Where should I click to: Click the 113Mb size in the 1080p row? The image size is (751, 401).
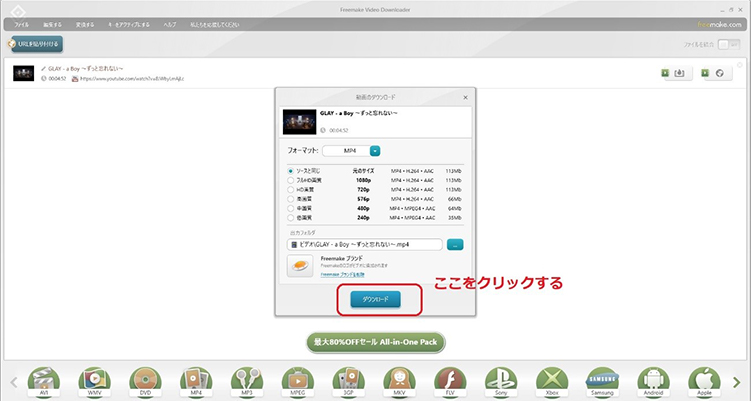coord(454,181)
